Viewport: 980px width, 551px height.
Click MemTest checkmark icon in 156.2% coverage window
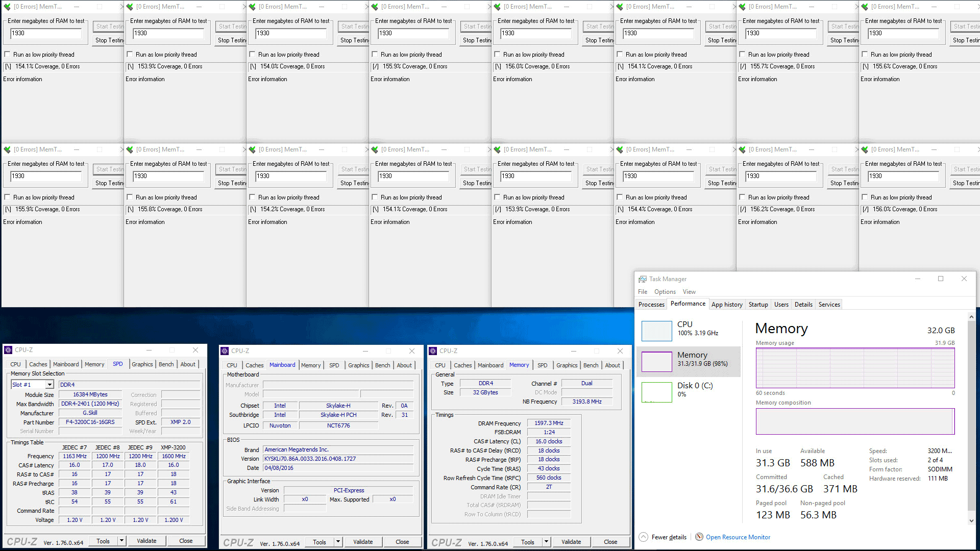[742, 149]
